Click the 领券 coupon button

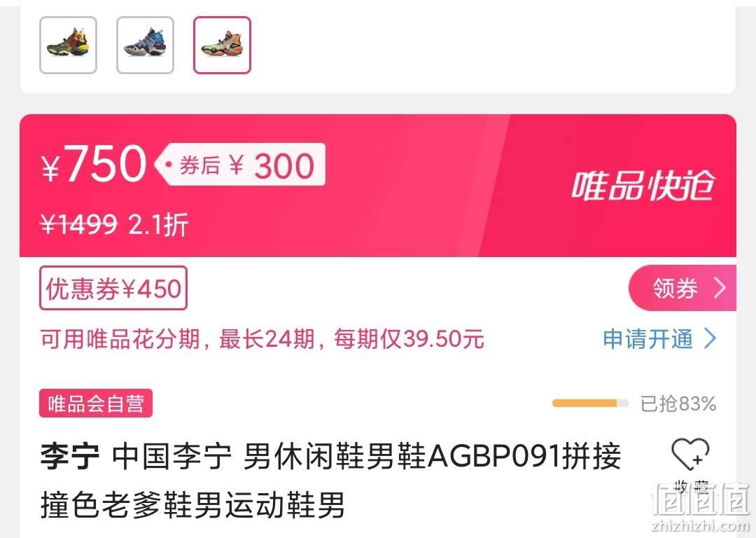[x=682, y=288]
